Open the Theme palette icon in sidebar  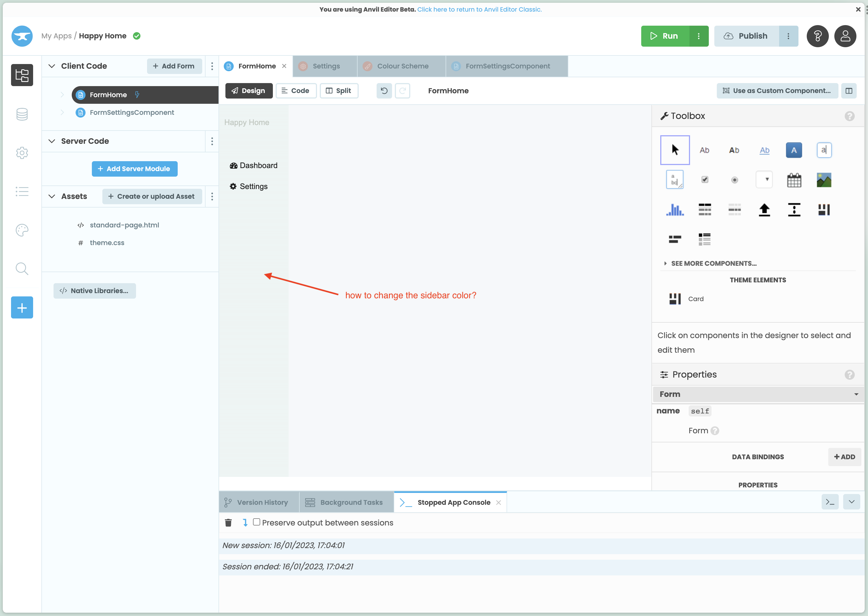(x=22, y=230)
